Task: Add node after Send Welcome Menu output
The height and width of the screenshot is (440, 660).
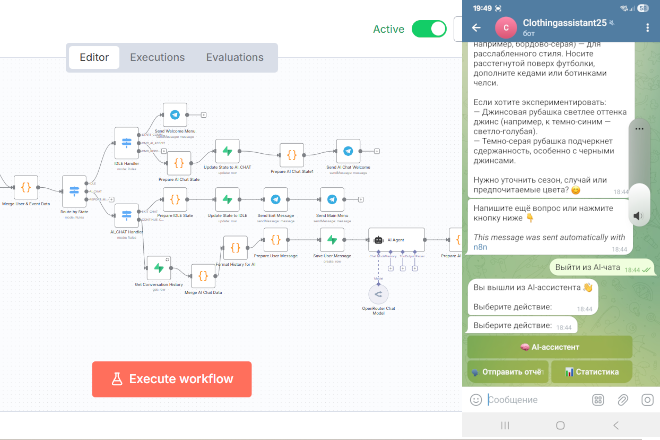Action: pyautogui.click(x=203, y=115)
